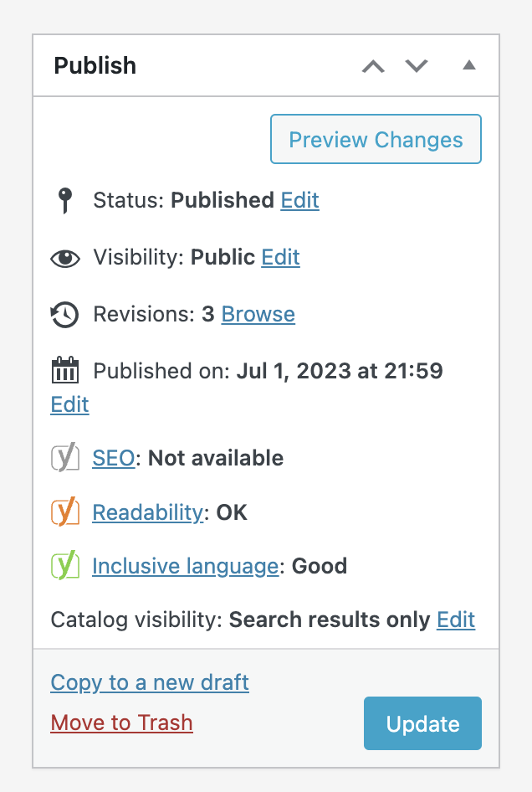The height and width of the screenshot is (792, 532).
Task: Open the Inclusive language link
Action: pyautogui.click(x=185, y=566)
